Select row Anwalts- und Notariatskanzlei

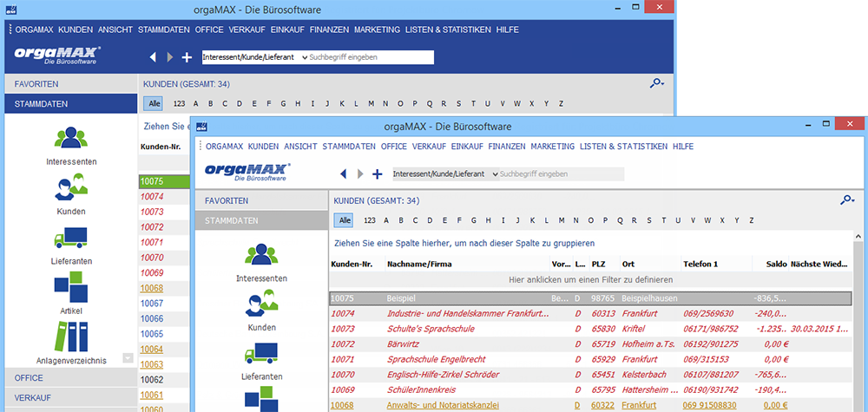(590, 405)
